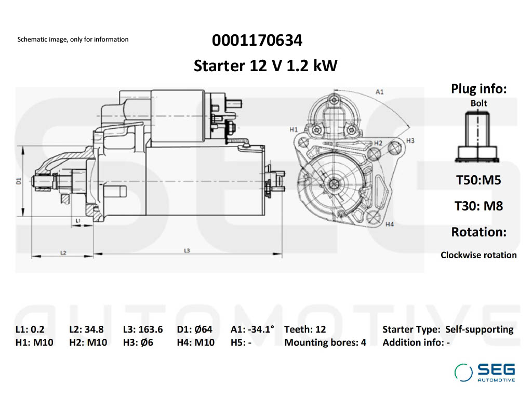Click the 'Plug info:' heading

478,89
